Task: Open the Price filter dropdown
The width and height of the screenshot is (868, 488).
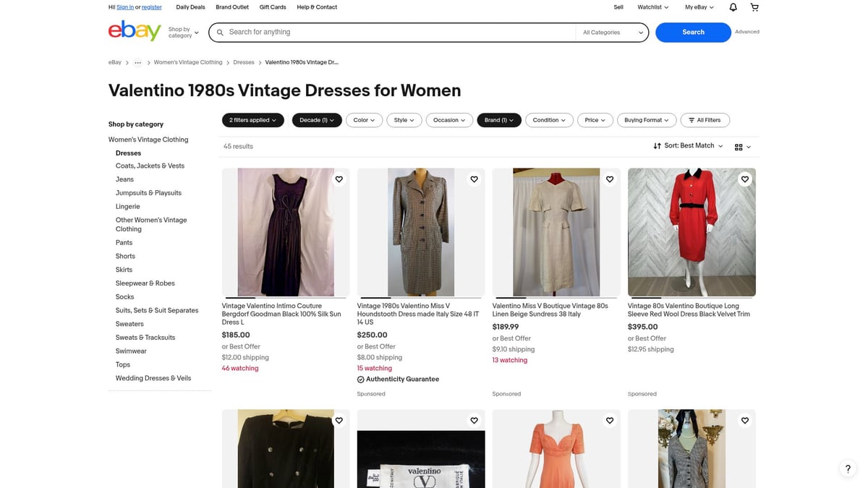Action: click(595, 120)
